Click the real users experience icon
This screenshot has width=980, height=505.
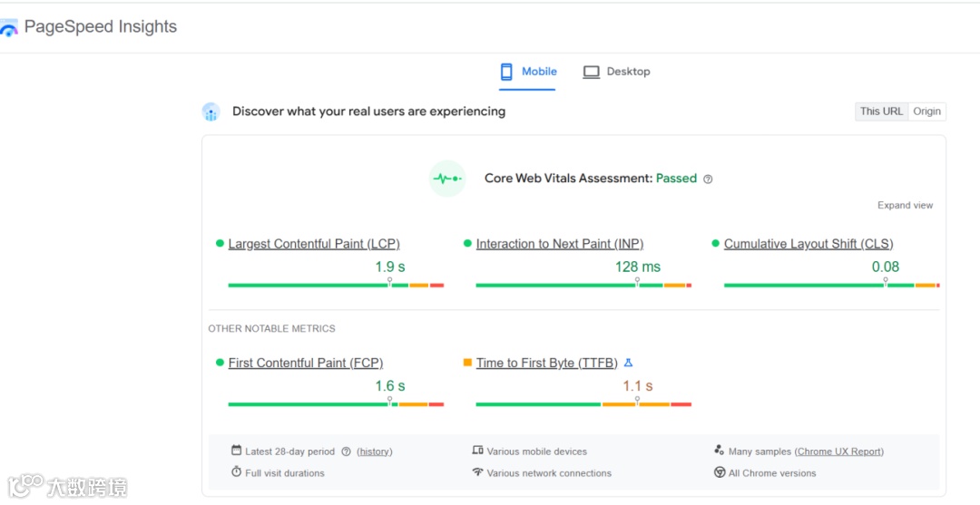(211, 112)
